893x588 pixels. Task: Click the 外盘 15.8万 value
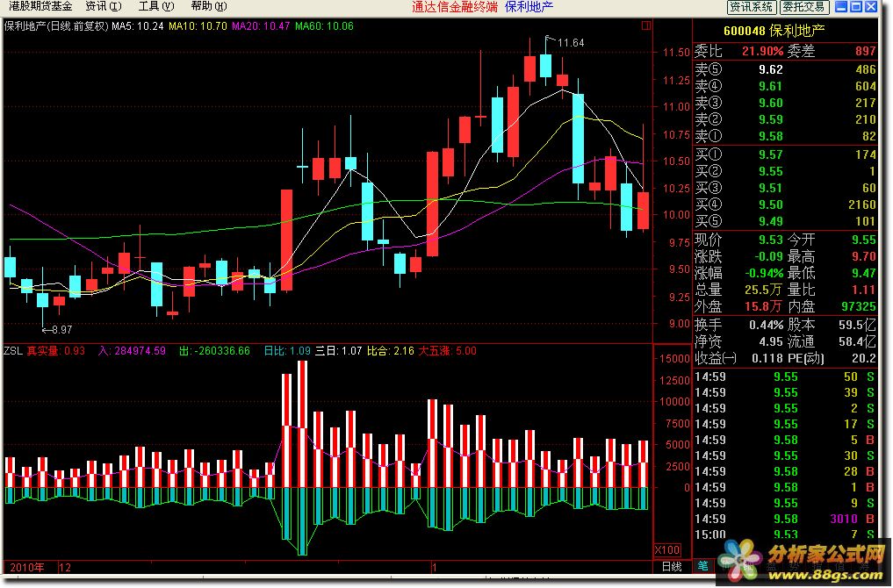click(764, 307)
